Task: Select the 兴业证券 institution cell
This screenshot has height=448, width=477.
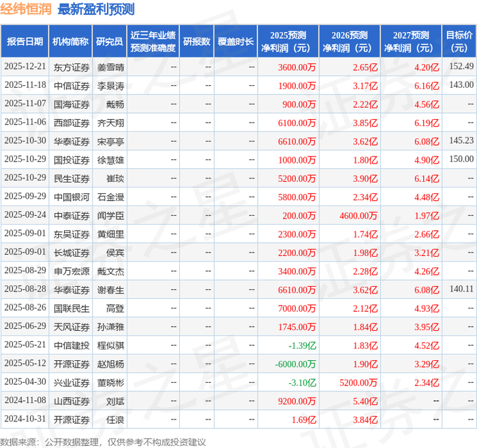Action: click(72, 383)
